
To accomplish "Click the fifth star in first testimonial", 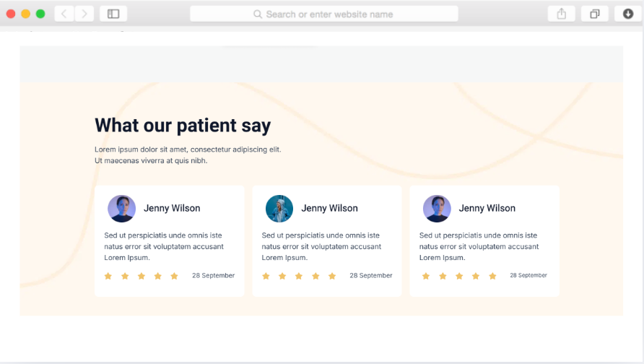I will (x=174, y=276).
